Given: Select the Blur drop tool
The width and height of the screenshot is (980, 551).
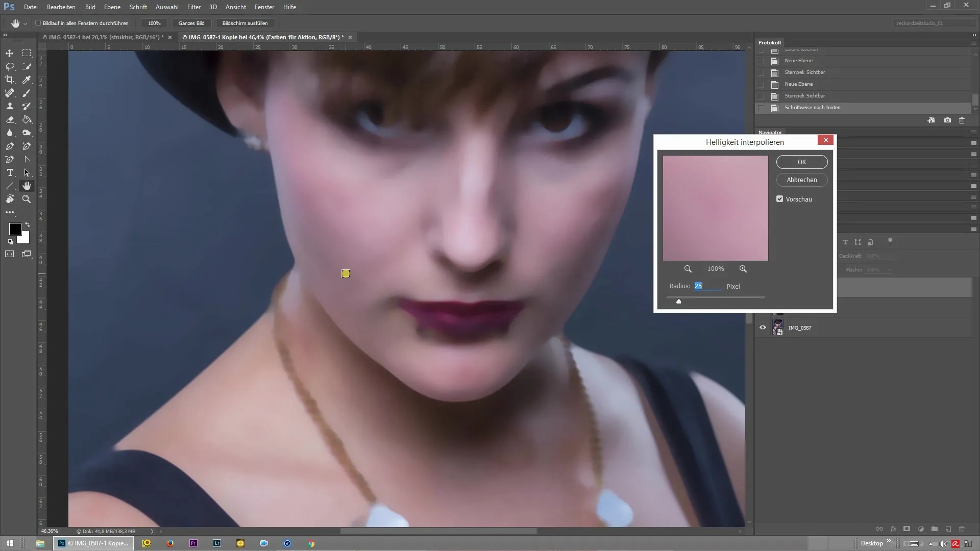Looking at the screenshot, I should [x=10, y=133].
